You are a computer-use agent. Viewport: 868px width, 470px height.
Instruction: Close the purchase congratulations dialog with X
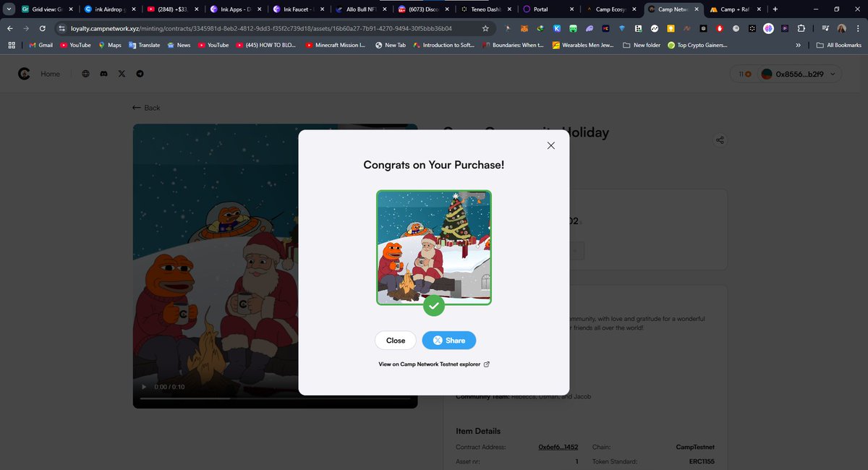point(551,145)
